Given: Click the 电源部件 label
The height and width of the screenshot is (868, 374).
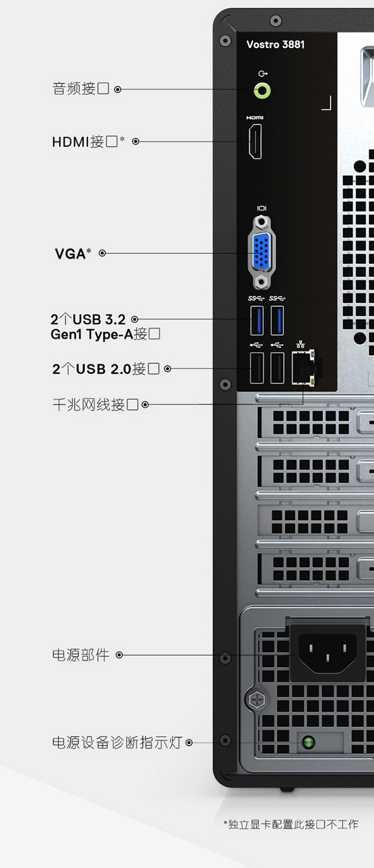Looking at the screenshot, I should pyautogui.click(x=81, y=655).
